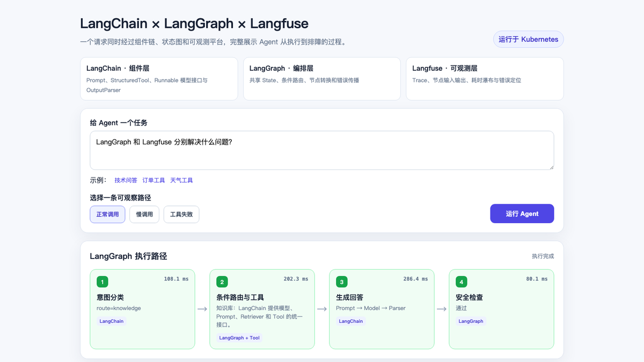Image resolution: width=644 pixels, height=362 pixels.
Task: Click the Langfuse · 可观测层 card title
Action: click(444, 68)
